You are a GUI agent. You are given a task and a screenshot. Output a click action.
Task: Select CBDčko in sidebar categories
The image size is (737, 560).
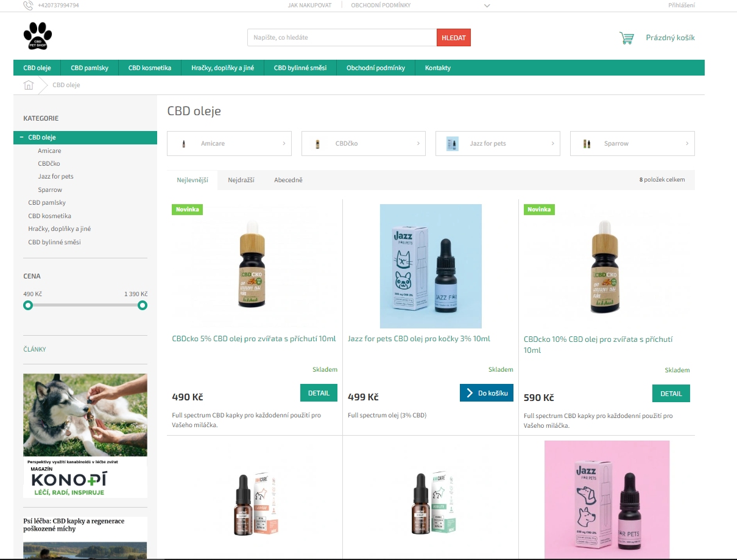click(x=49, y=163)
